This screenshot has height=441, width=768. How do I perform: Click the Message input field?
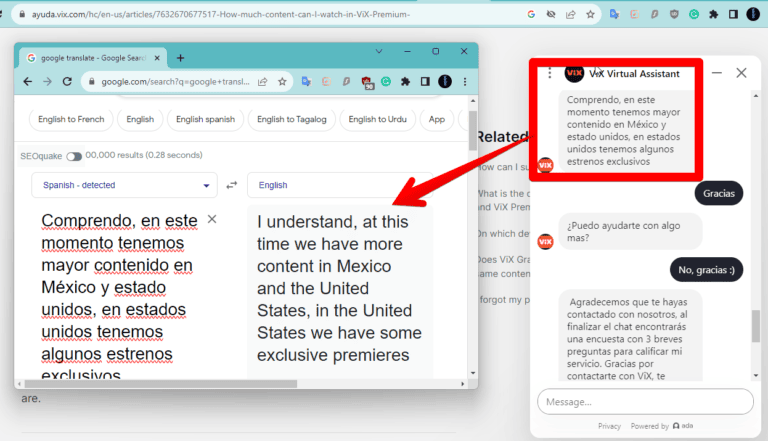(x=645, y=401)
